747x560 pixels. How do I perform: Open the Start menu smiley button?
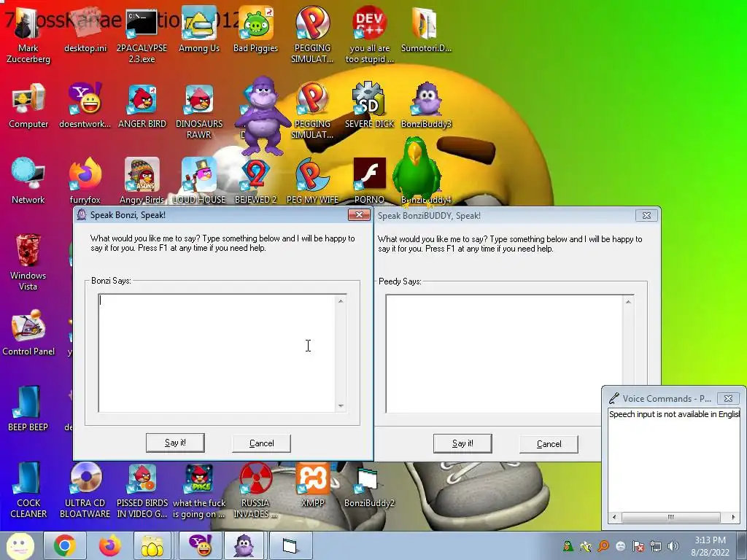pyautogui.click(x=19, y=545)
